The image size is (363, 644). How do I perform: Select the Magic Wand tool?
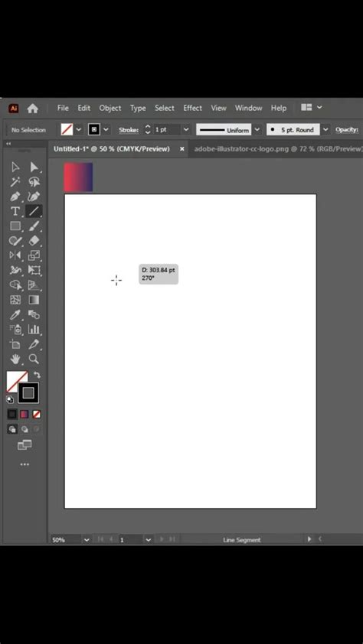(x=15, y=181)
